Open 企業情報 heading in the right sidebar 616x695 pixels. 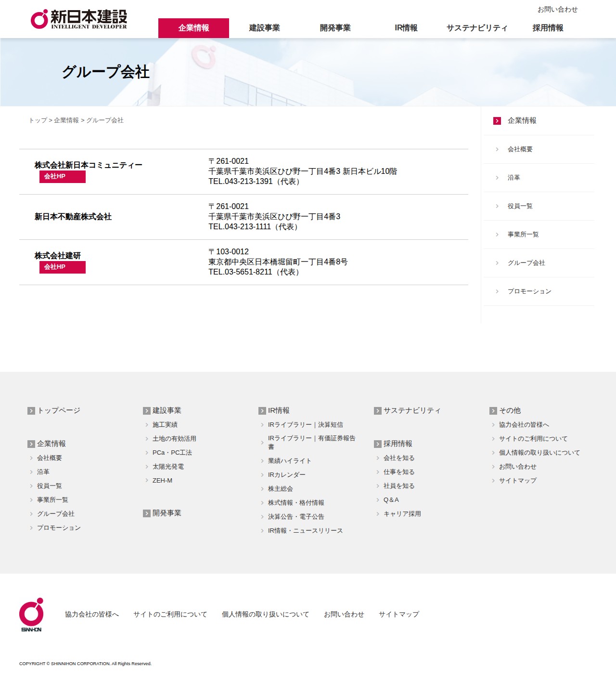tap(522, 121)
